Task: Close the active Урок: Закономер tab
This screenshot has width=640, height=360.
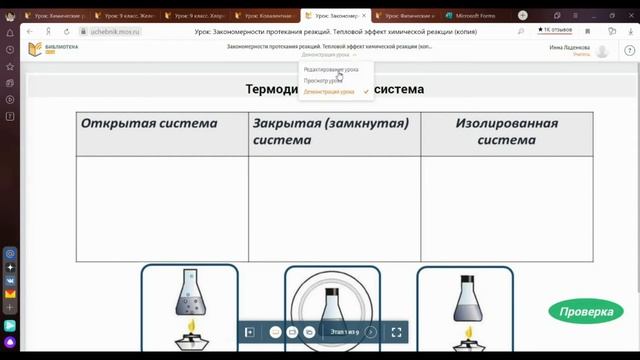Action: [x=364, y=16]
